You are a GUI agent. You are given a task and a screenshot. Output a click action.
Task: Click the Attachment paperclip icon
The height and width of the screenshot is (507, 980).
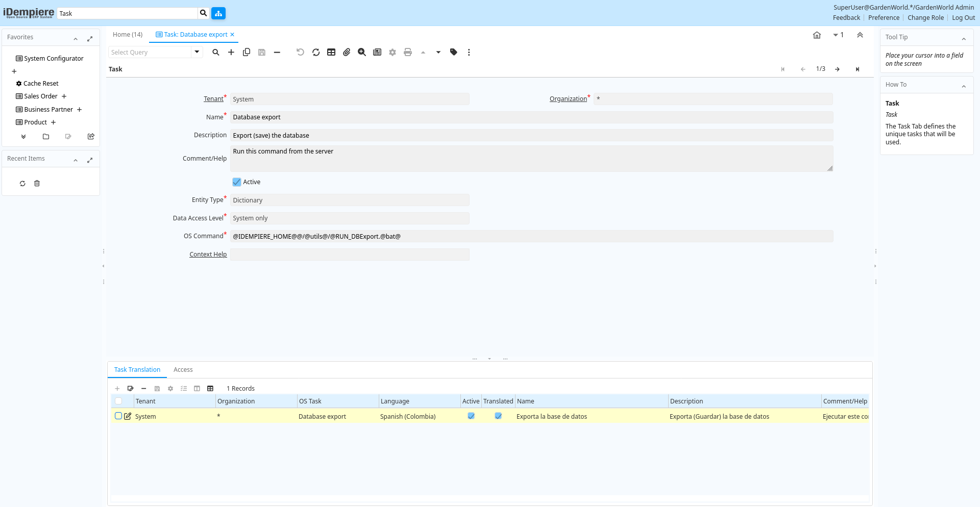point(347,52)
